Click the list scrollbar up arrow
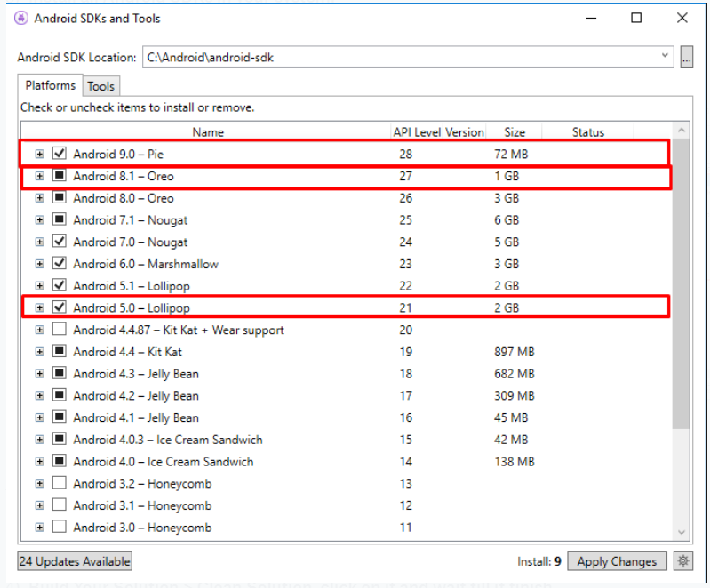This screenshot has height=588, width=710. pyautogui.click(x=681, y=131)
